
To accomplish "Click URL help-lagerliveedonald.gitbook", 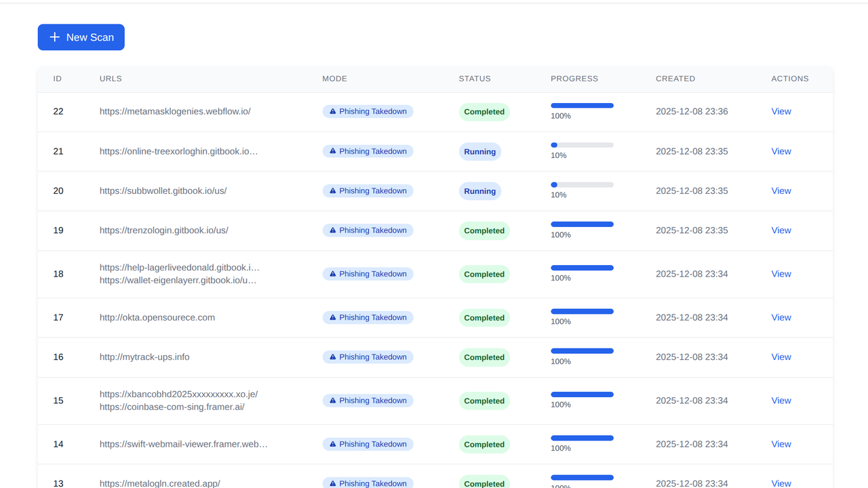I will click(x=180, y=268).
